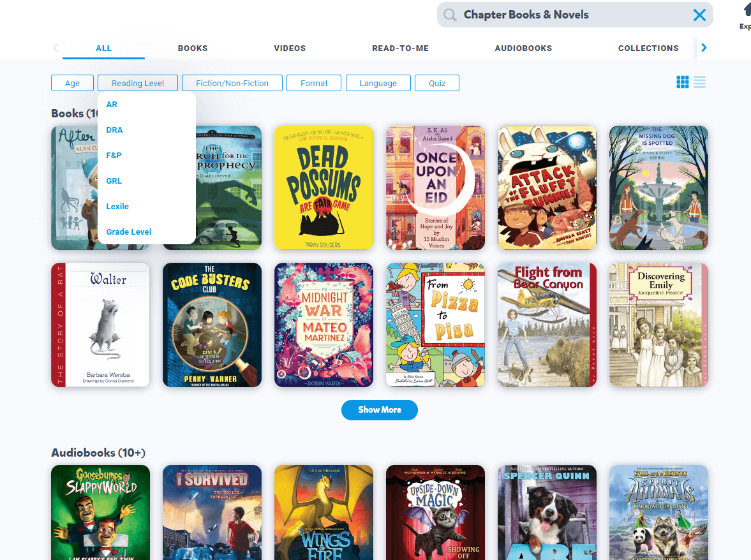Screen dimensions: 751x560
Task: Open Wings of Fire audiobook
Action: [323, 512]
